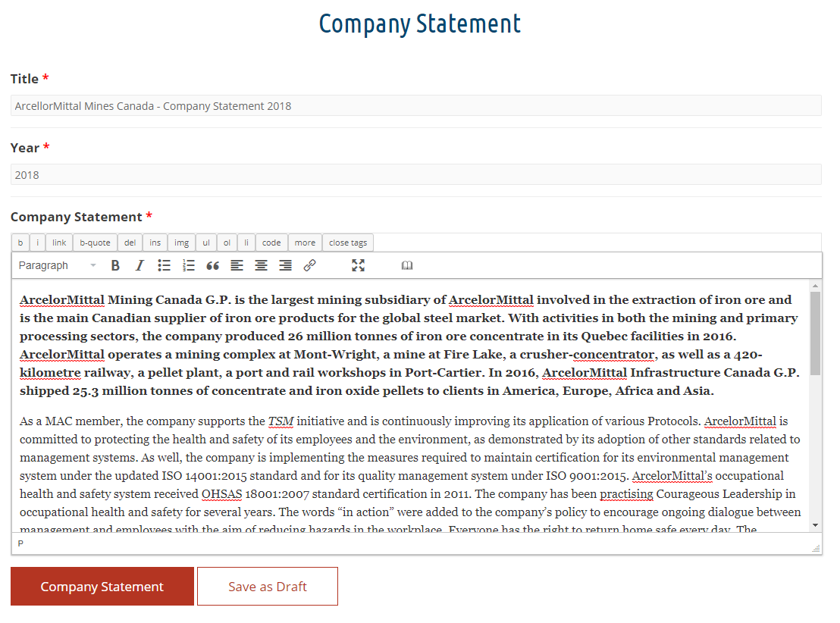Submit the Company Statement

(x=102, y=586)
